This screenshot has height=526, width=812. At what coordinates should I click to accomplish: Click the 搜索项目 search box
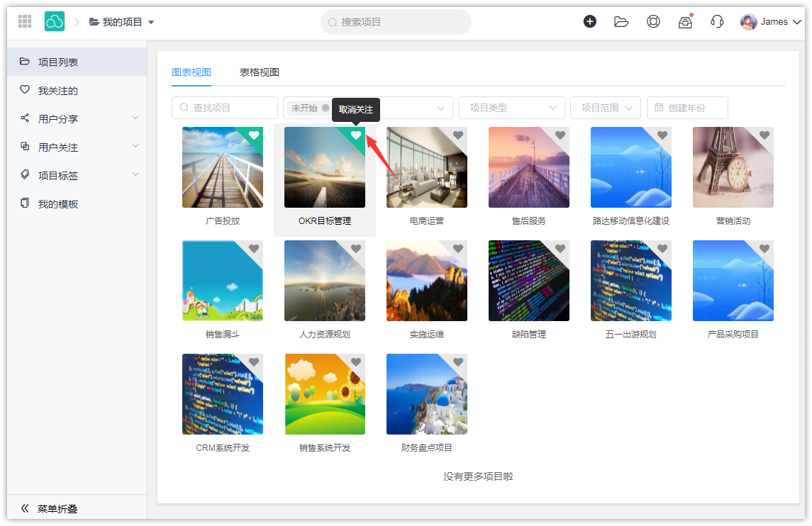click(396, 22)
